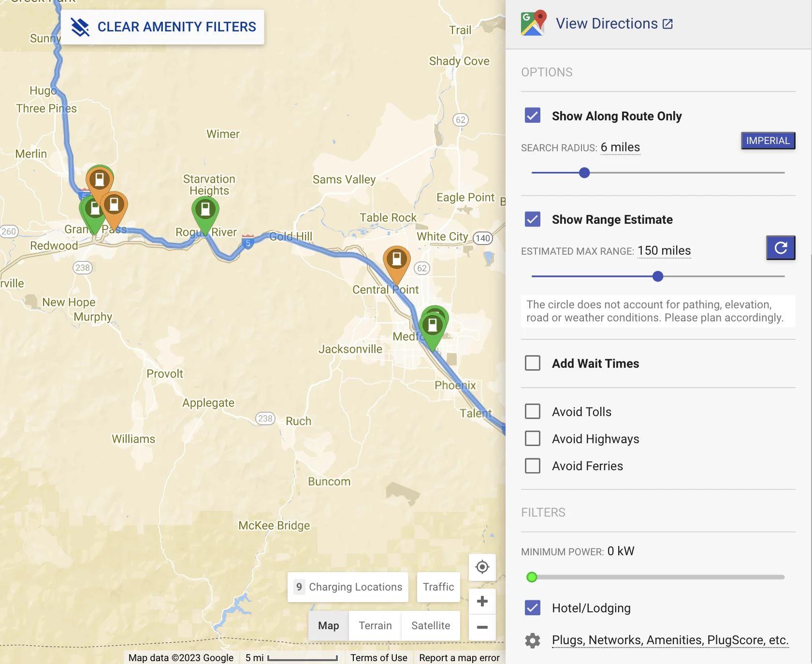Check the Avoid Tolls option
The width and height of the screenshot is (812, 664).
point(533,411)
